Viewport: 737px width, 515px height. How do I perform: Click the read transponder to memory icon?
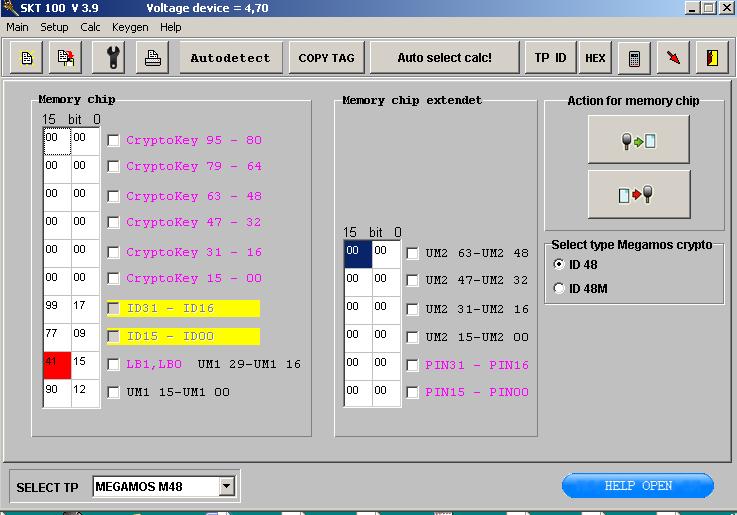[639, 140]
